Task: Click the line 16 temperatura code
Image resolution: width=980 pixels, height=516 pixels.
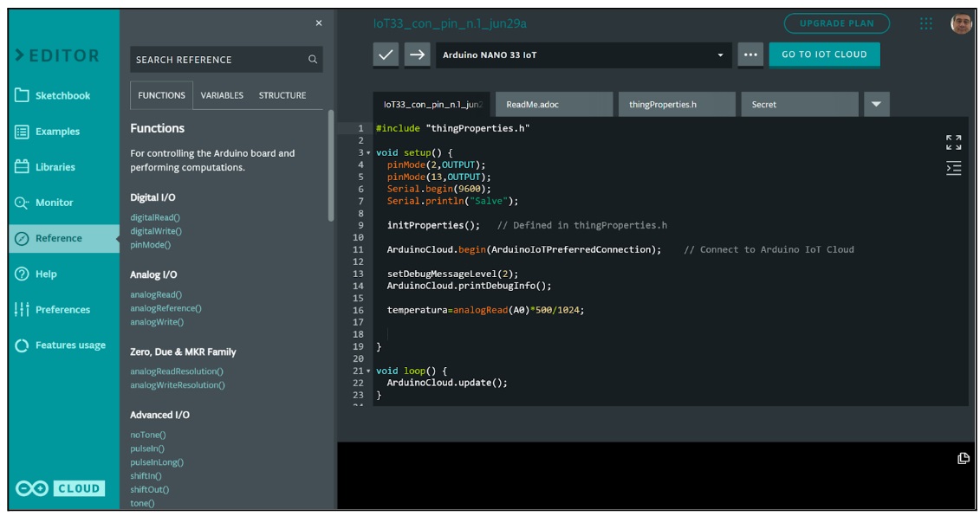Action: 485,311
